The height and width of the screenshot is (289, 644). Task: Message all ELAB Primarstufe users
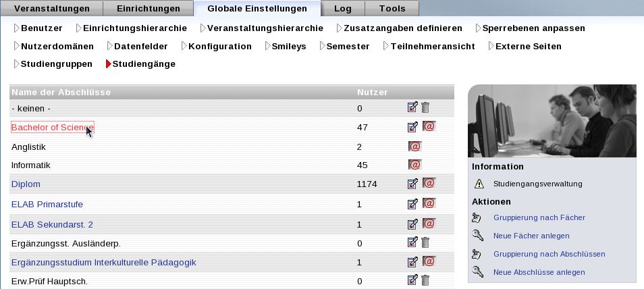(x=429, y=204)
